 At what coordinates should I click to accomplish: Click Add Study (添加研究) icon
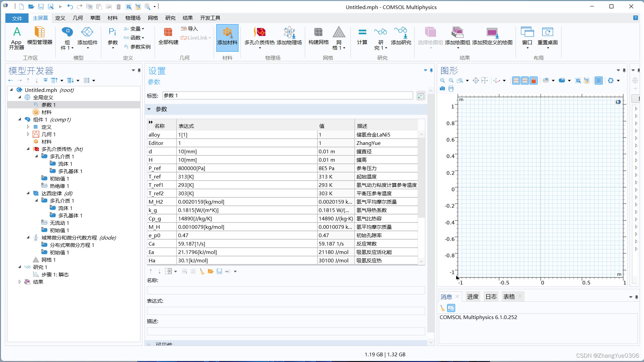[401, 36]
